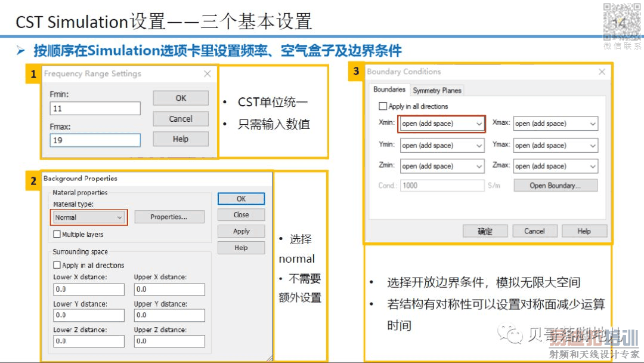Open the Xmin boundary dropdown
The width and height of the screenshot is (644, 363).
coord(442,124)
